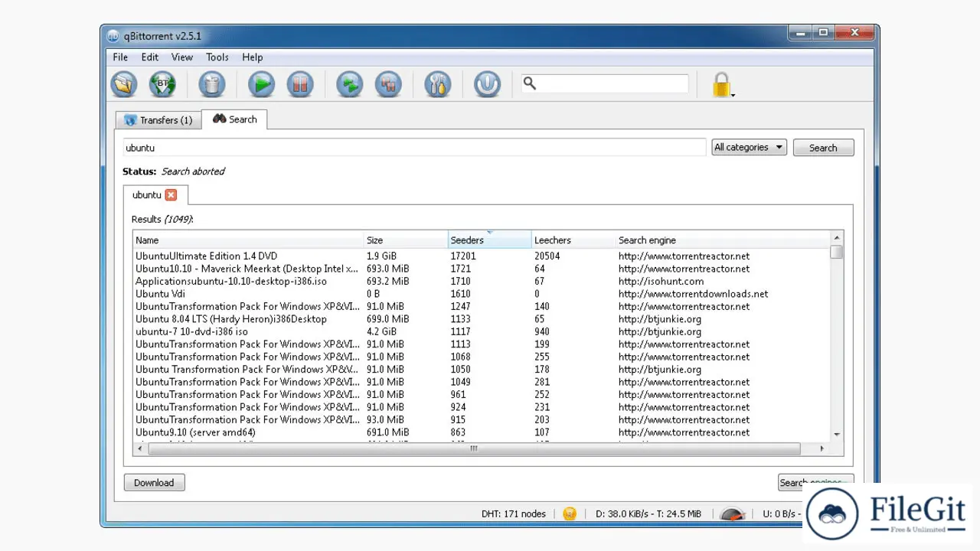
Task: Click the power exit toolbar icon
Action: 487,84
